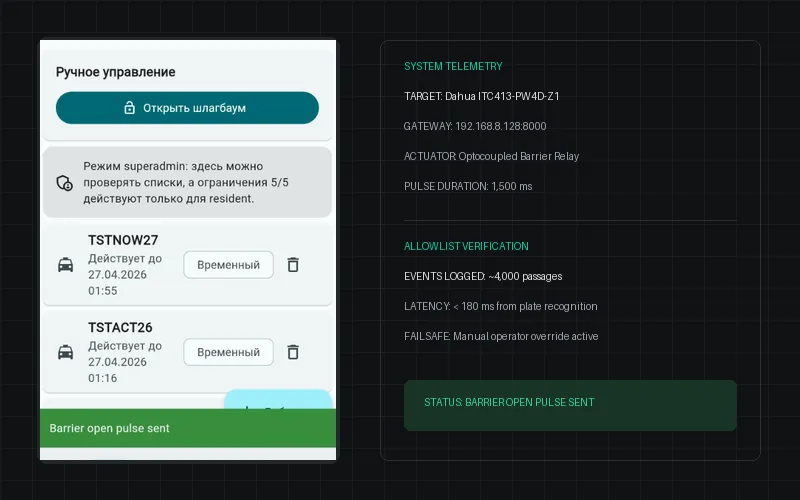
Task: Click the green Barrier open pulse sent snackbar
Action: (x=188, y=428)
